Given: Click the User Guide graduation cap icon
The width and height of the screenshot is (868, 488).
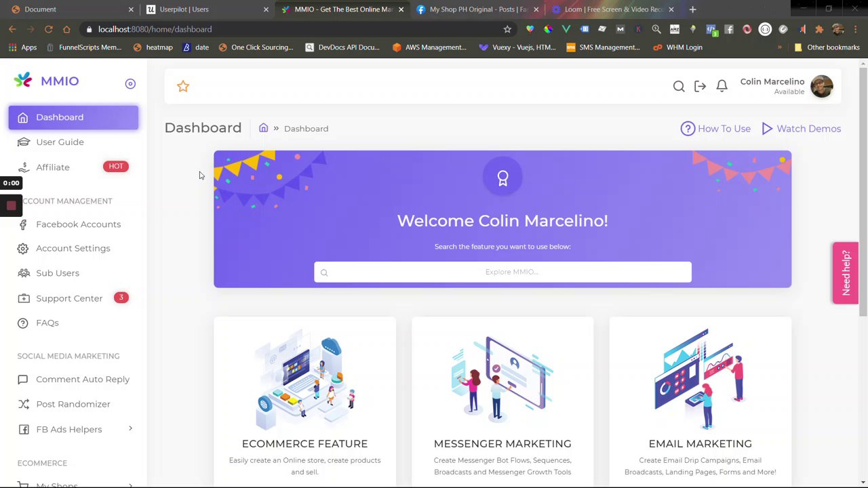Looking at the screenshot, I should [x=23, y=142].
